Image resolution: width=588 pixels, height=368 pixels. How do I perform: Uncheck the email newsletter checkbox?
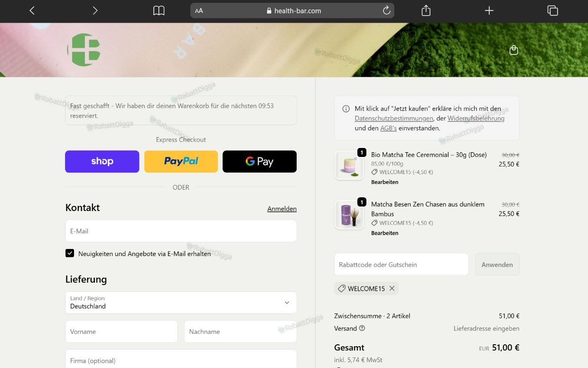pyautogui.click(x=70, y=253)
